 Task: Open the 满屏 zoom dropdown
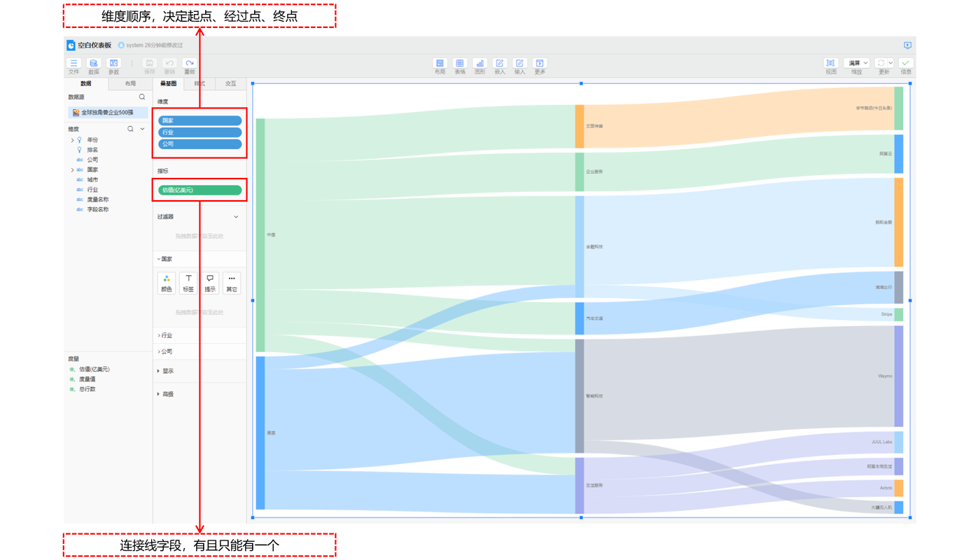coord(856,63)
